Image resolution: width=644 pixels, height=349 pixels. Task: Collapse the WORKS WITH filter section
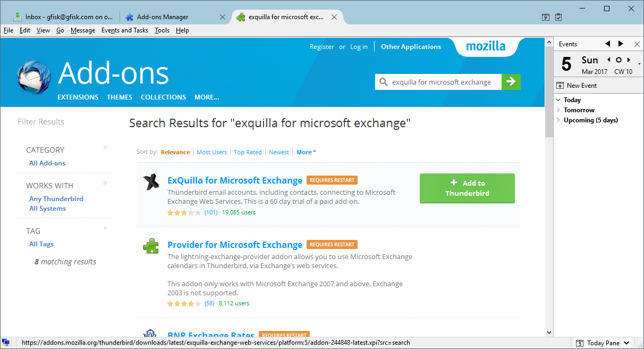(x=105, y=183)
